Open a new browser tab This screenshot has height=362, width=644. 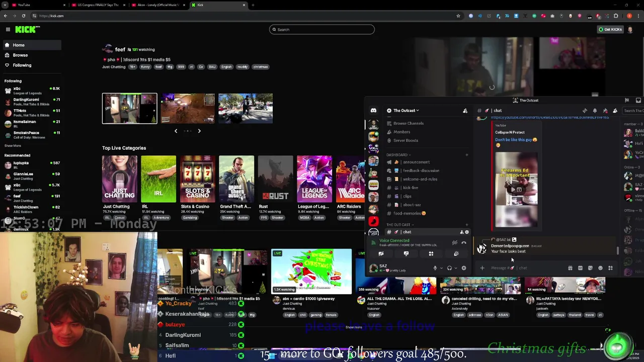tap(253, 5)
